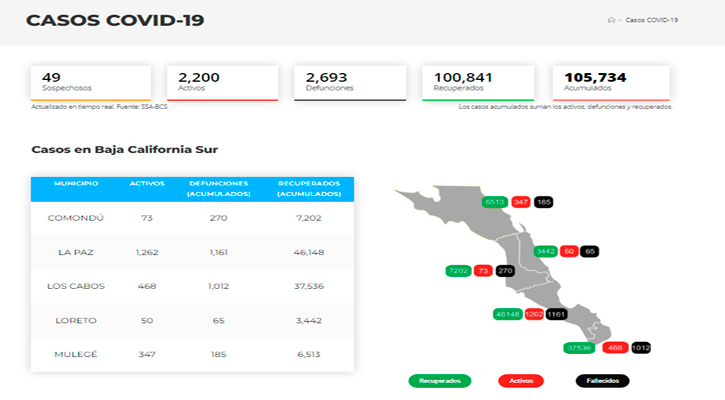725x400 pixels.
Task: Click green 6513 map badge for Mulegé
Action: click(x=495, y=202)
